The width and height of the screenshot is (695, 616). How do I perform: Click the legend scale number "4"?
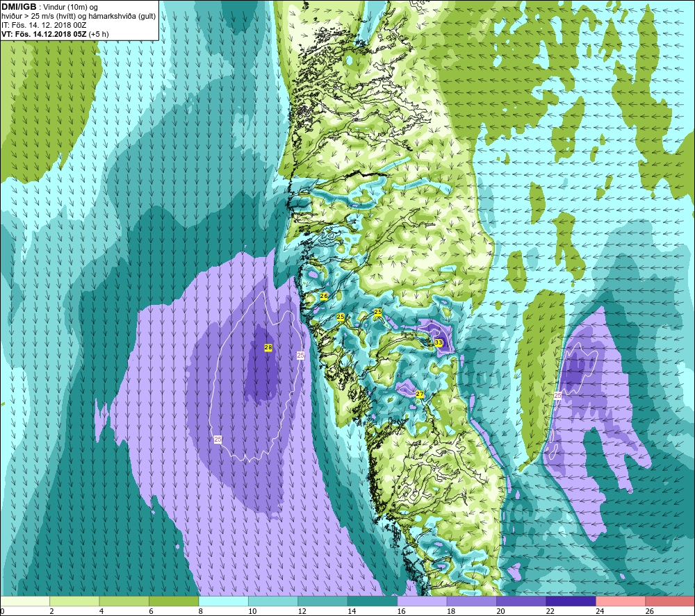point(101,611)
